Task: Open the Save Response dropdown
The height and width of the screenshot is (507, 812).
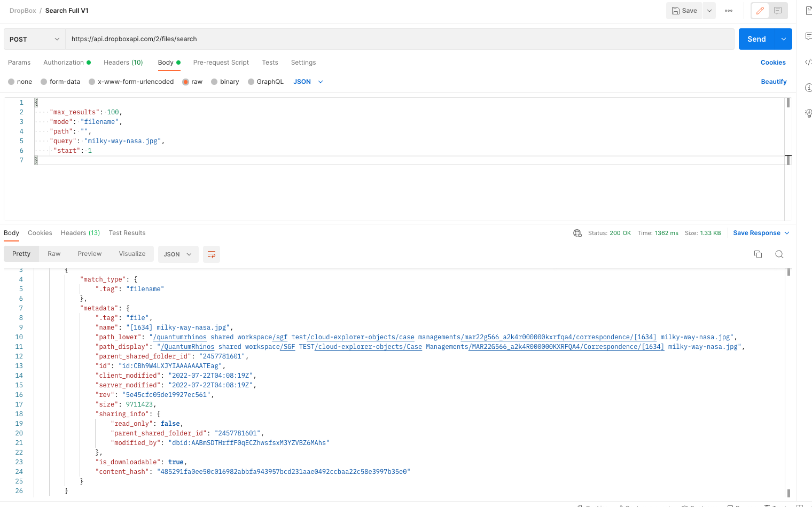Action: (761, 233)
